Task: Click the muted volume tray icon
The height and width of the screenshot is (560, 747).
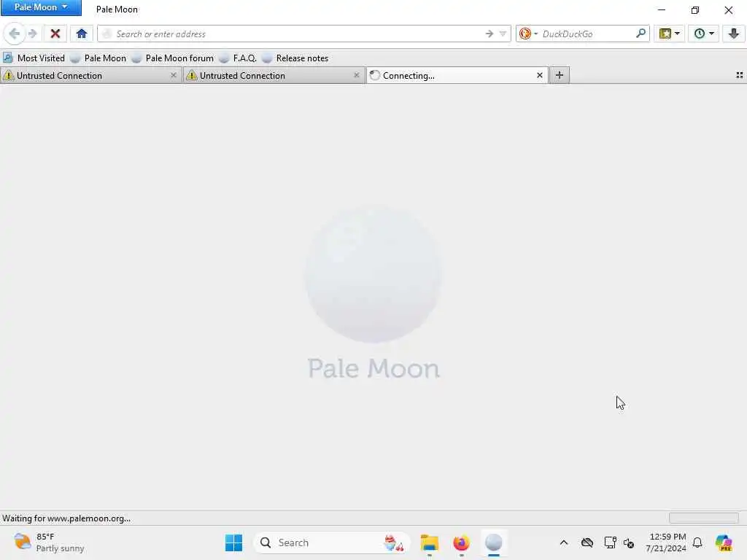Action: (x=629, y=542)
